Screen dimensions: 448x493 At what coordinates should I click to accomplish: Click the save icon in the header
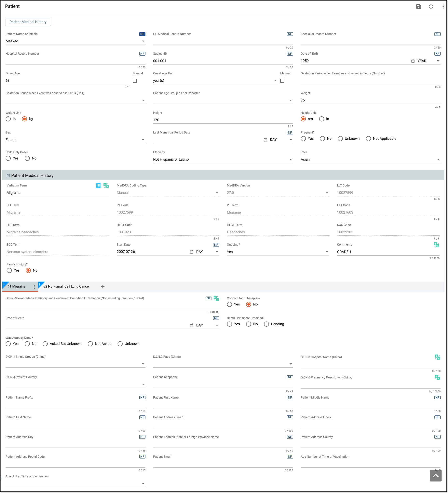pyautogui.click(x=418, y=7)
